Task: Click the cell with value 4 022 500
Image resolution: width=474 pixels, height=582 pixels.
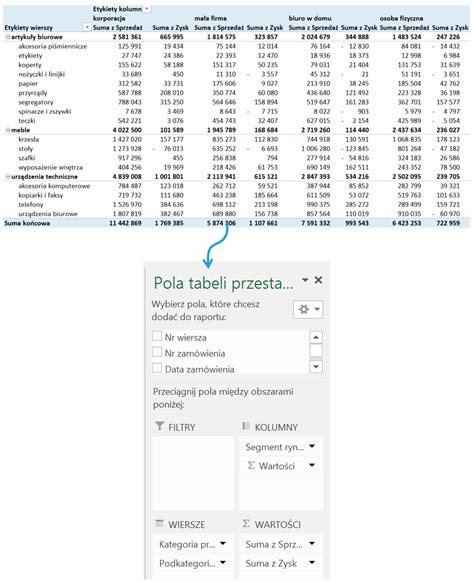Action: (127, 130)
